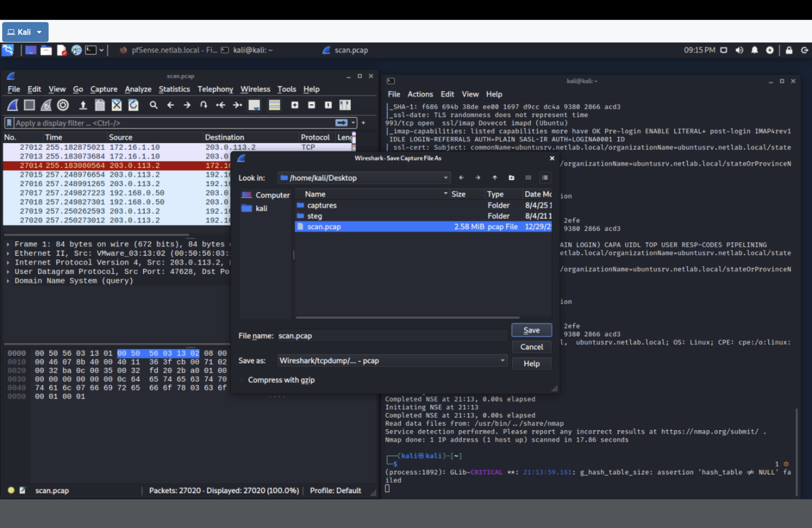Reload the current capture file
Viewport: 812px width, 528px height.
(x=134, y=105)
